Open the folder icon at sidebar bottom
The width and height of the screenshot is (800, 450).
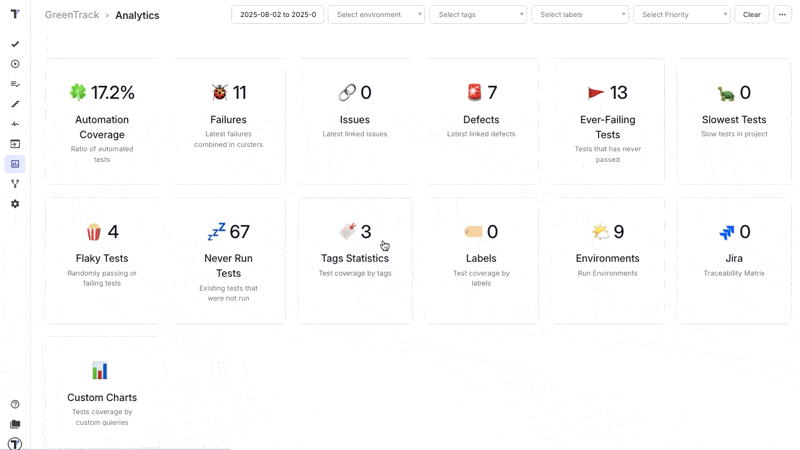point(15,424)
